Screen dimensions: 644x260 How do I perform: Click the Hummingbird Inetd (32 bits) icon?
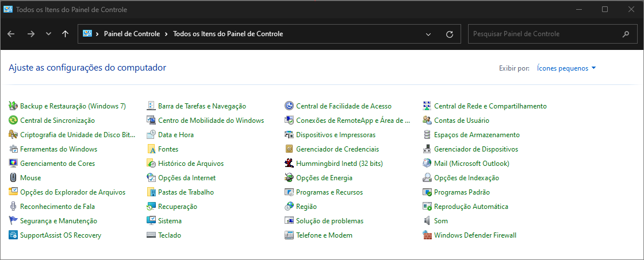tap(289, 164)
